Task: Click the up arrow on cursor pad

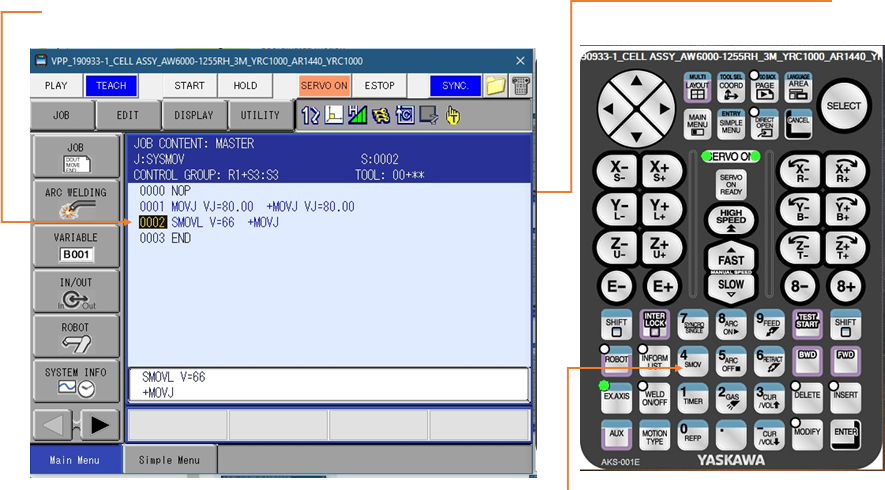Action: (x=637, y=82)
